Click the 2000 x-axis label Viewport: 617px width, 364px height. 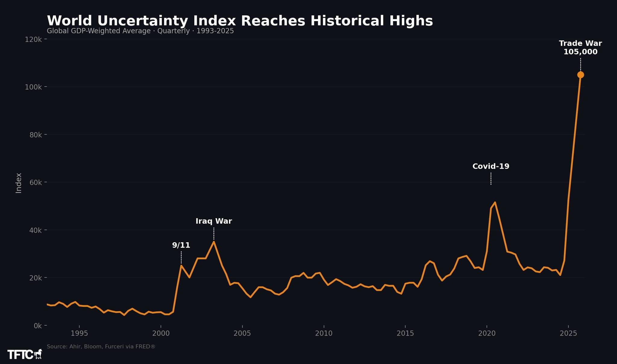(x=161, y=333)
